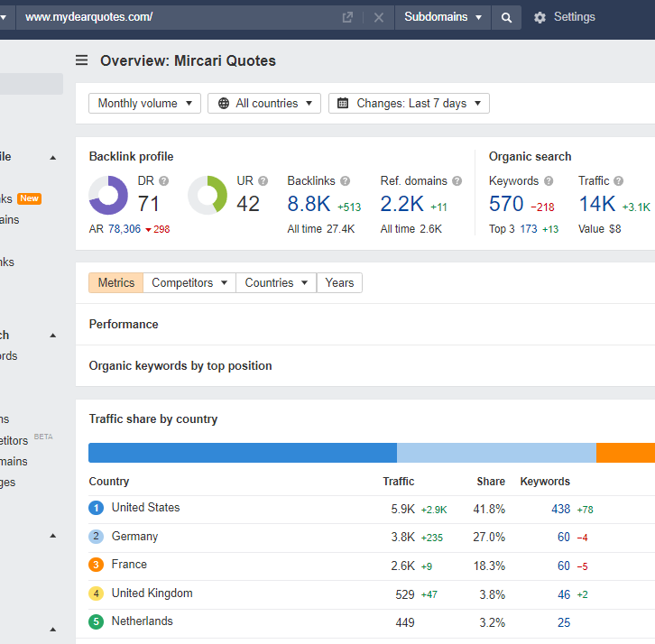Clear the URL field with X icon

pyautogui.click(x=378, y=17)
